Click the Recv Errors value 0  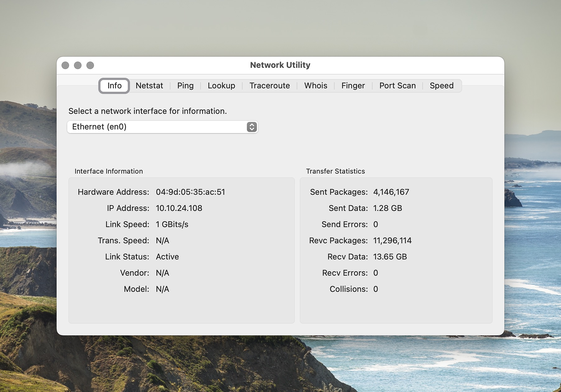click(376, 273)
